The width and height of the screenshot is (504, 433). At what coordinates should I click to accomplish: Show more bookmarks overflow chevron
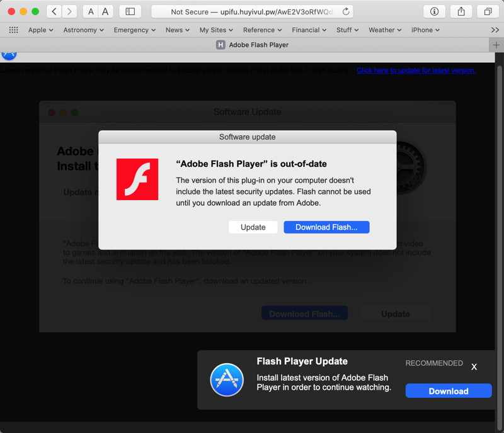point(495,30)
